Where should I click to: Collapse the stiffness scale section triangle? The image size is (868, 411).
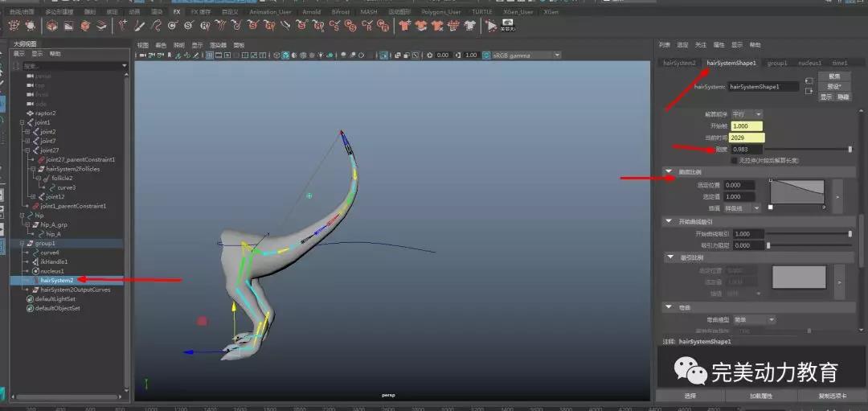(669, 172)
